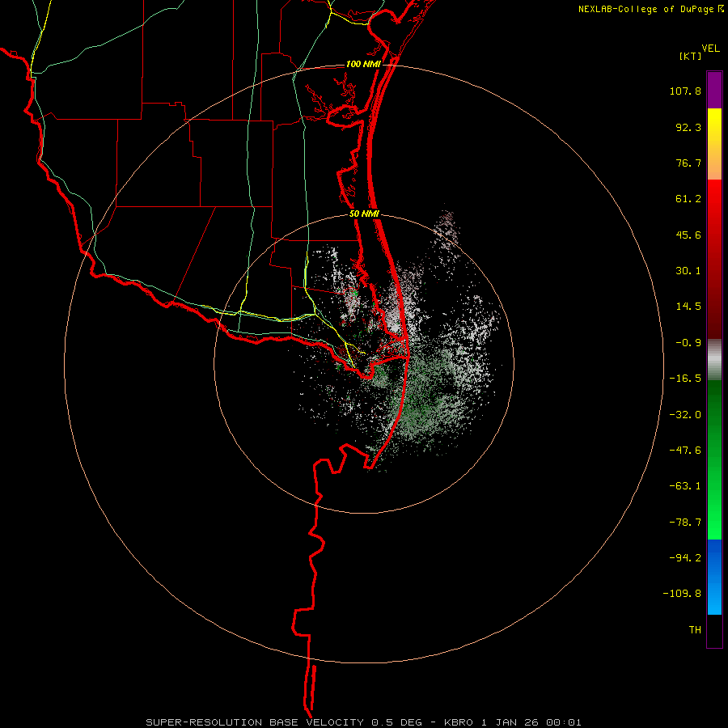The width and height of the screenshot is (728, 728).
Task: Click the -78.7 velocity legend value
Action: (x=685, y=523)
